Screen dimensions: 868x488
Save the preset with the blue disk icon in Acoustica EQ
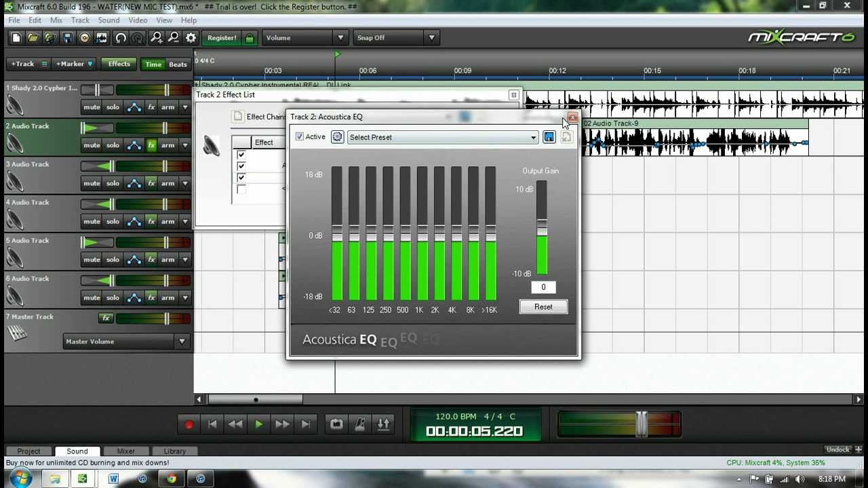pyautogui.click(x=549, y=137)
